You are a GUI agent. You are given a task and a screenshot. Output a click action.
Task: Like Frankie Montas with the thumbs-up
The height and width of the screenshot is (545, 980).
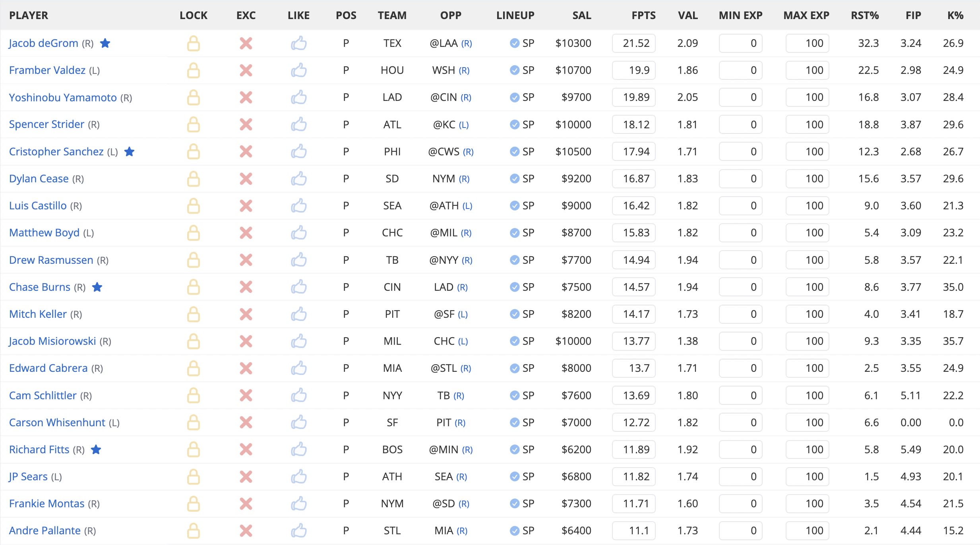298,504
